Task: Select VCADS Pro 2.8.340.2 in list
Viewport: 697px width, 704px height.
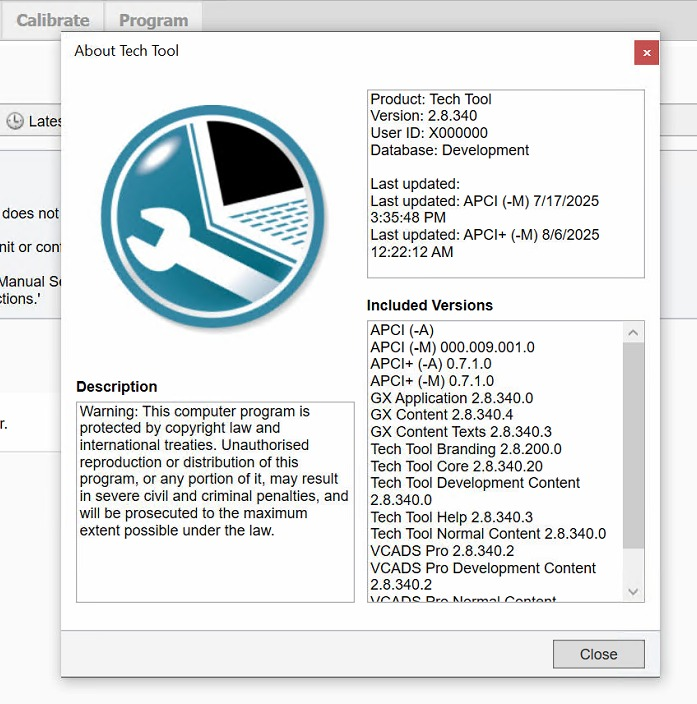Action: tap(443, 551)
